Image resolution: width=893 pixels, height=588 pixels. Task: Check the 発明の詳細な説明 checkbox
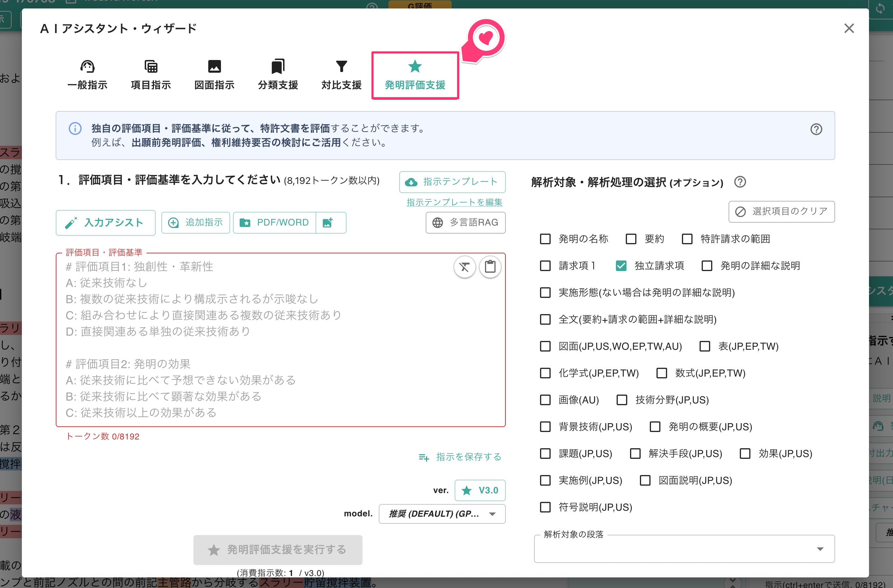707,266
